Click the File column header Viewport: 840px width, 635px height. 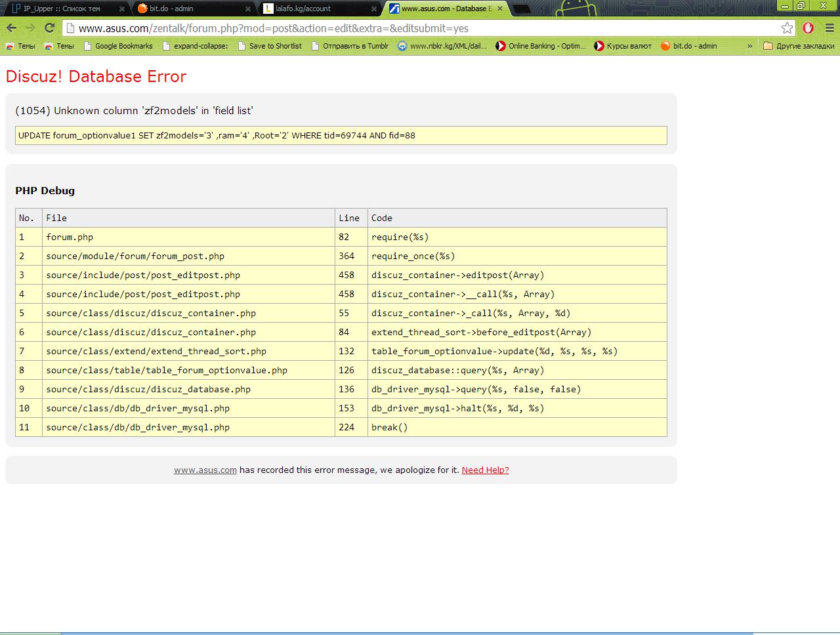[x=188, y=218]
